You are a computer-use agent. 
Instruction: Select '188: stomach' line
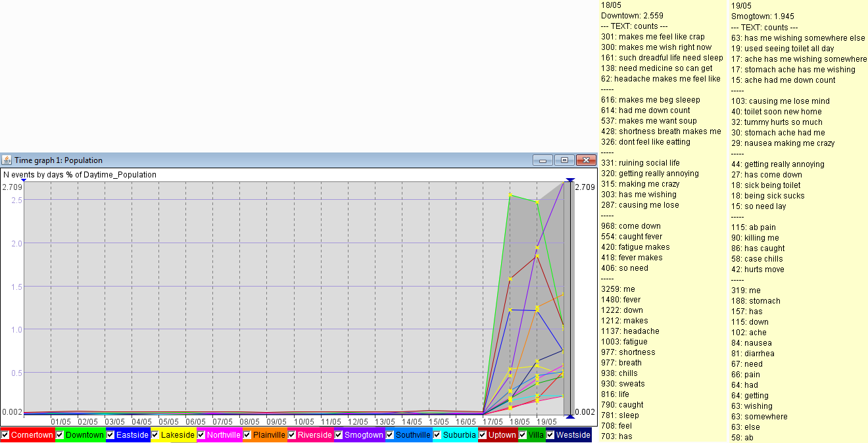tap(756, 301)
